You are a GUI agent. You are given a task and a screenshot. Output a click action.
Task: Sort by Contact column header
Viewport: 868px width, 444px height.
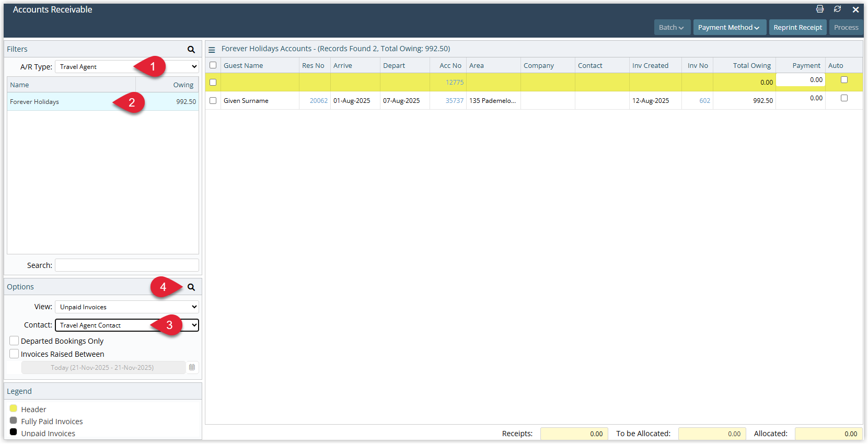[x=602, y=65]
